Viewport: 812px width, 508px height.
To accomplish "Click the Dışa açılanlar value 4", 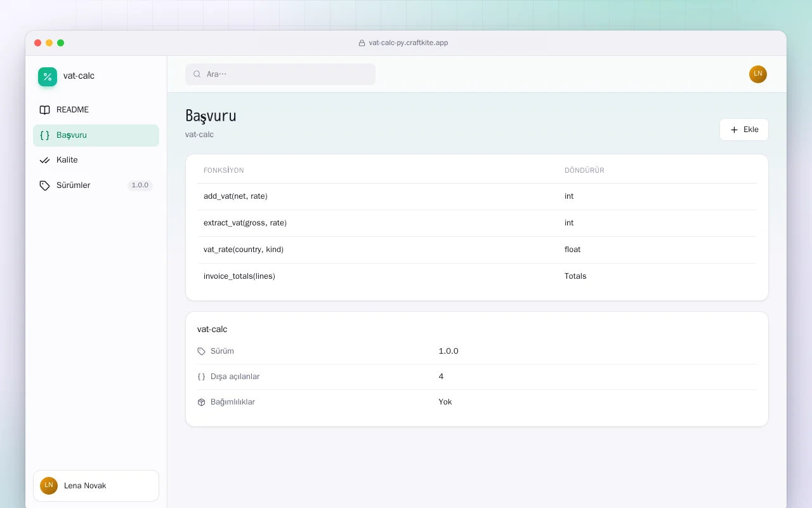I will (441, 377).
